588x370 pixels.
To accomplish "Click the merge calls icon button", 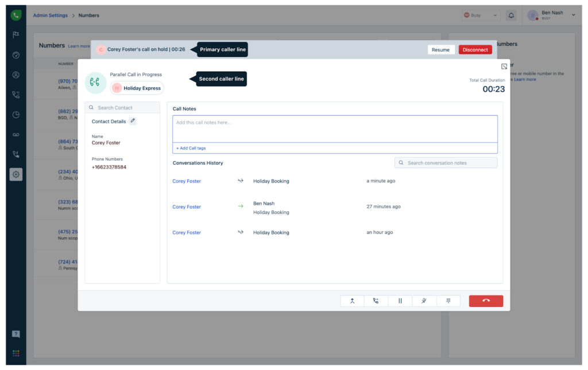I will pyautogui.click(x=352, y=301).
